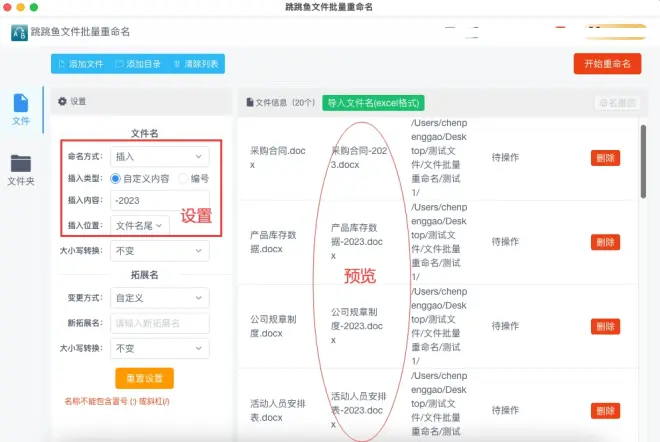The height and width of the screenshot is (442, 660).
Task: Click 清除列表 to clear the list
Action: [196, 64]
